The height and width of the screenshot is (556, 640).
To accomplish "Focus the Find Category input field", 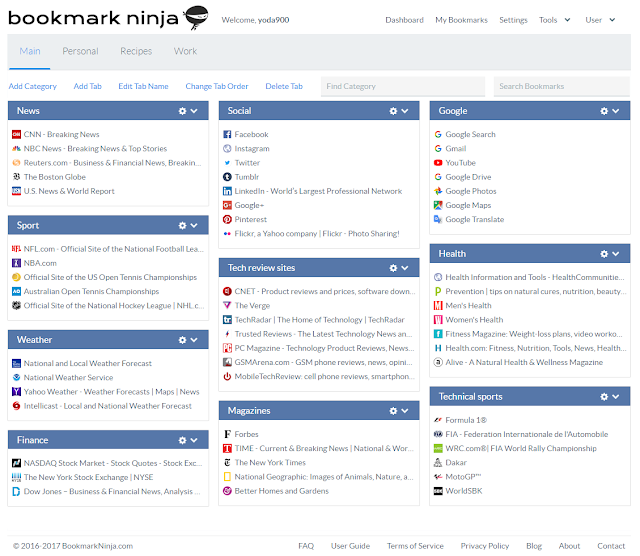I will coord(403,86).
